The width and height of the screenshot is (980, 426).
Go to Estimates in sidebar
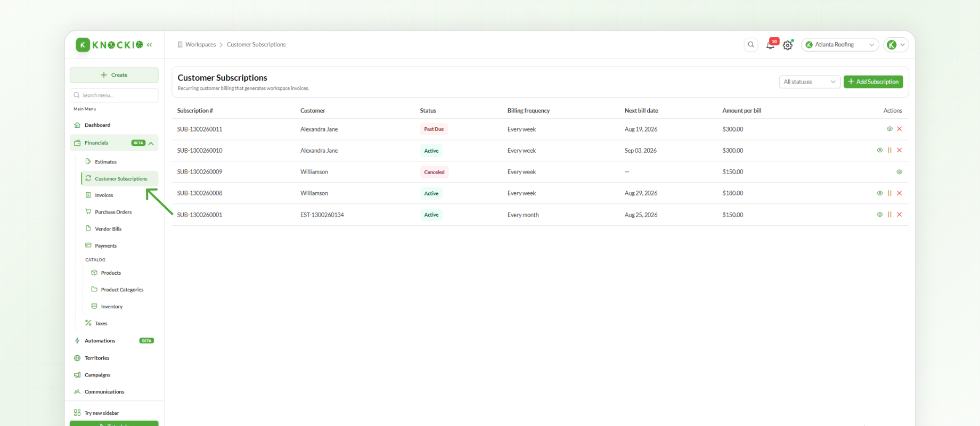coord(120,162)
